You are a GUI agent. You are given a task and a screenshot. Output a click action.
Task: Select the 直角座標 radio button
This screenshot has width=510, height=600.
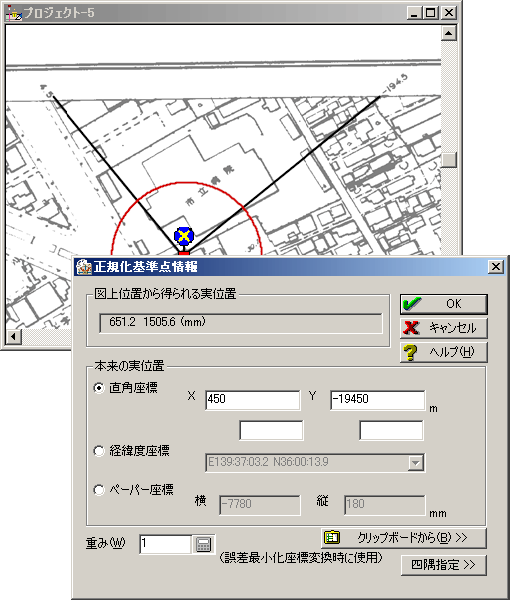(x=99, y=388)
